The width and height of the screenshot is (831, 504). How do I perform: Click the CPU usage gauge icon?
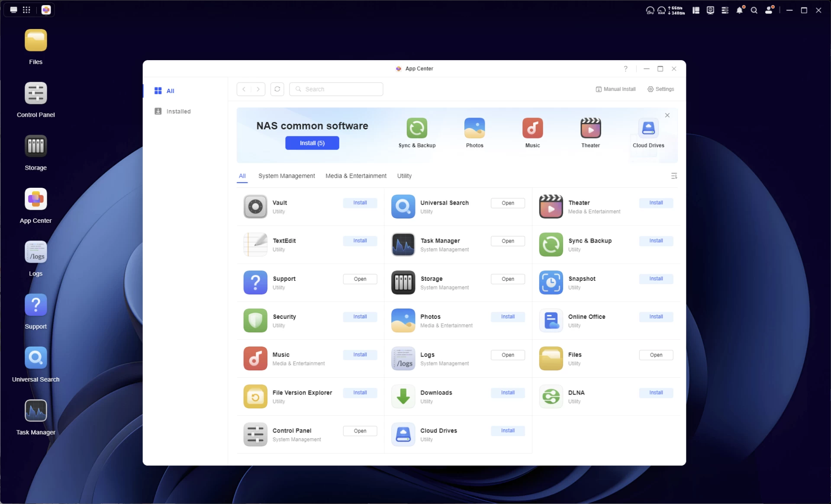650,10
